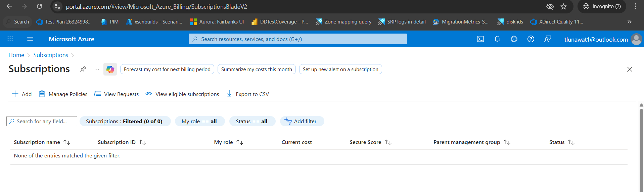Open portal Settings gear icon
Viewport: 644px width, 192px height.
[x=514, y=39]
